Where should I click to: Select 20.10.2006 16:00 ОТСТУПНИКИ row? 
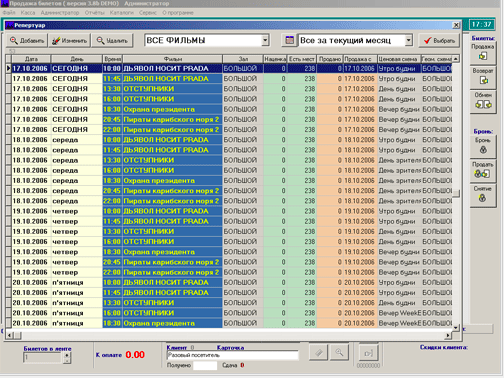[x=232, y=313]
